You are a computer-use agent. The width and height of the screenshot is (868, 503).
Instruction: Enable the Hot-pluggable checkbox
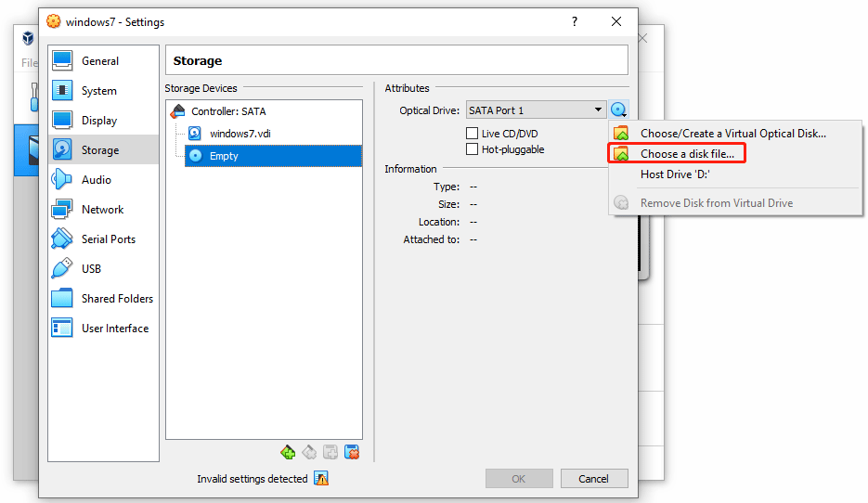(473, 149)
